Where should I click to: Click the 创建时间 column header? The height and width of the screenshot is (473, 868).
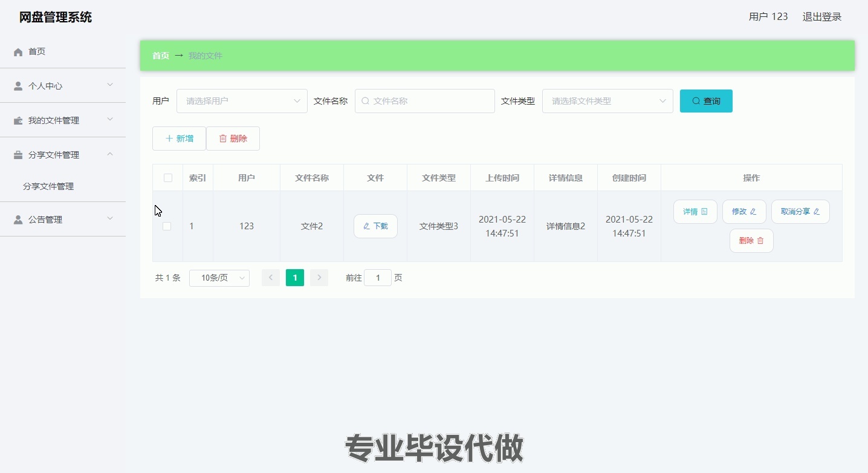[629, 178]
